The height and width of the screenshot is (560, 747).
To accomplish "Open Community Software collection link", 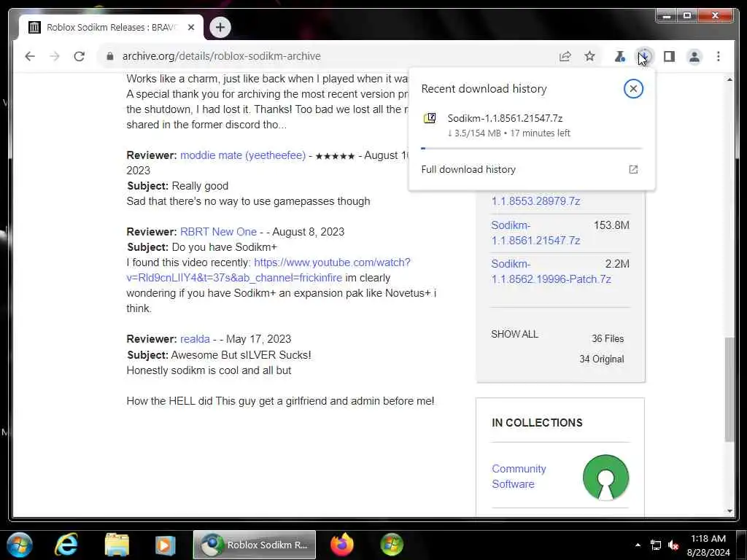I will [519, 476].
